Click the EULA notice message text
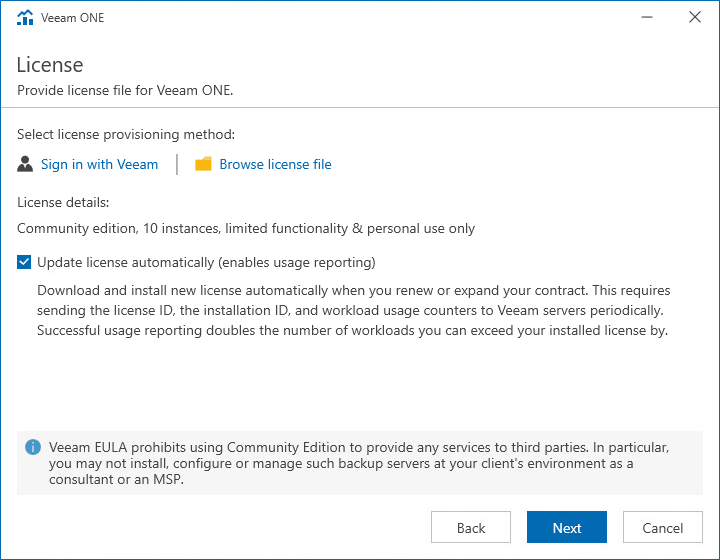 tap(360, 462)
